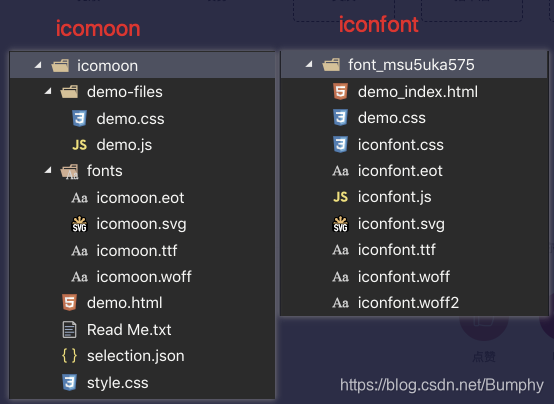Select the fonts folder name
This screenshot has width=554, height=404.
pyautogui.click(x=105, y=171)
